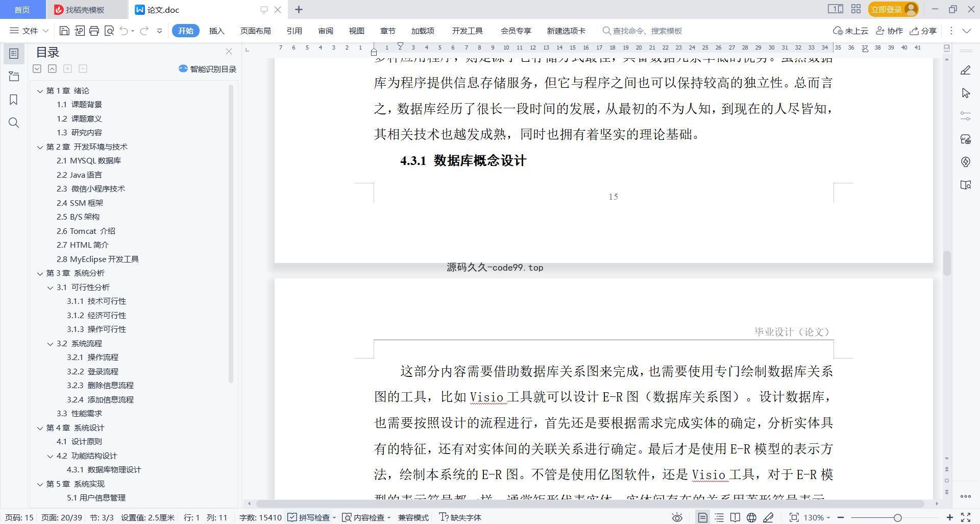Viewport: 980px width, 524px height.
Task: Collapse 第2章 开发环境与技术 node
Action: [x=40, y=147]
